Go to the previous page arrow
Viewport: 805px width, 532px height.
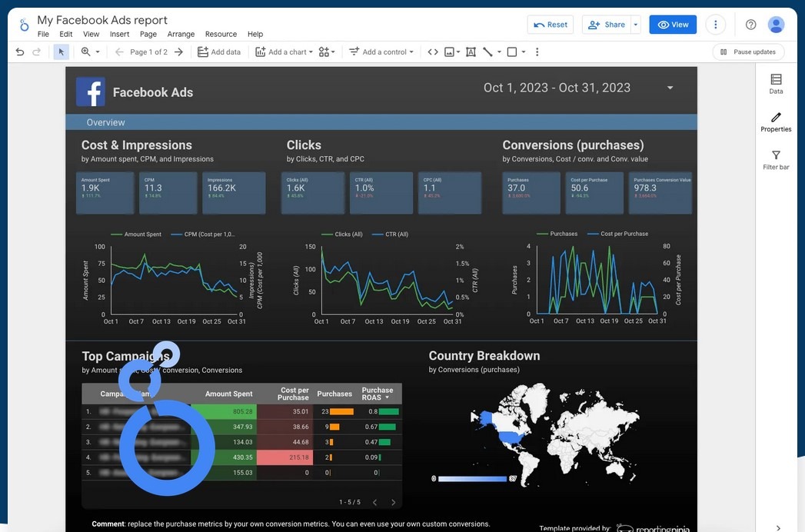pyautogui.click(x=119, y=52)
